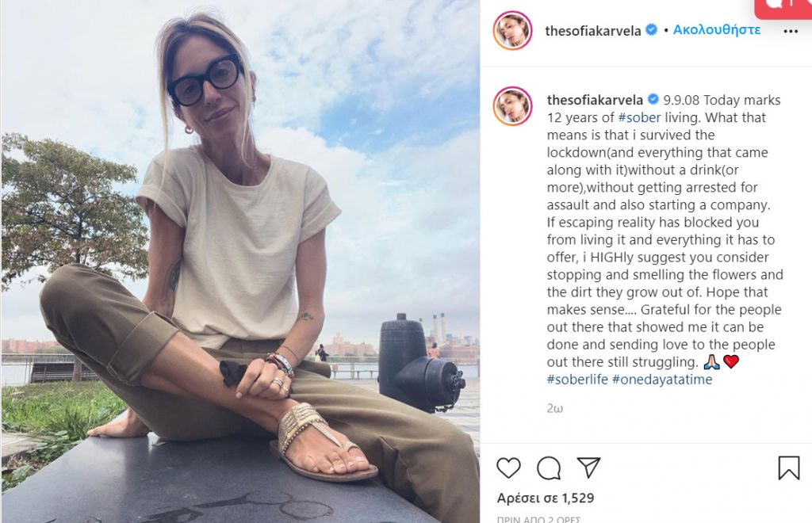Open the three-dots more options menu
Image resolution: width=812 pixels, height=523 pixels.
pyautogui.click(x=791, y=32)
